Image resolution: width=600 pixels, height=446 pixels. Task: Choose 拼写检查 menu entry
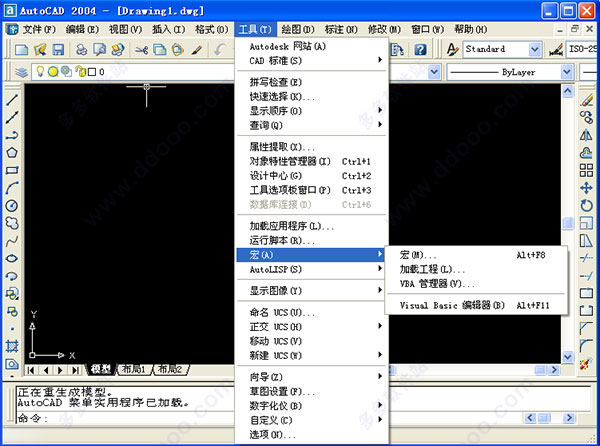[312, 82]
